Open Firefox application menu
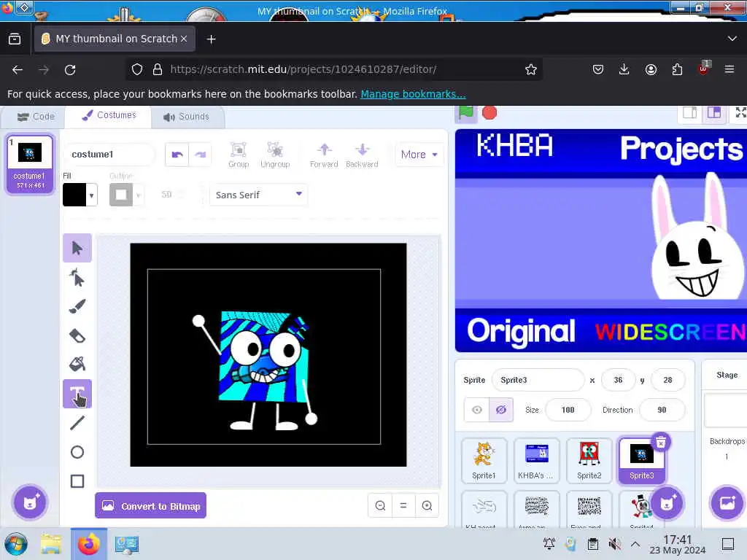Viewport: 747px width, 560px height. (x=729, y=69)
